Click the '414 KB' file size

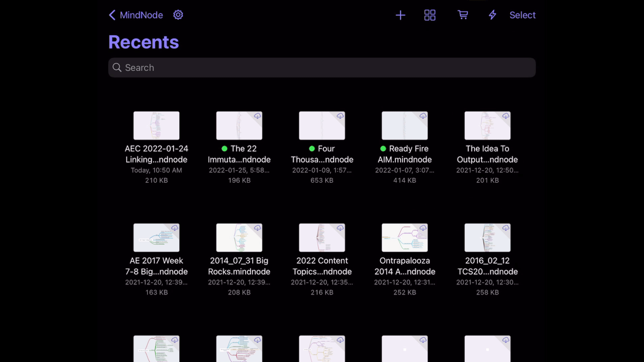[405, 180]
